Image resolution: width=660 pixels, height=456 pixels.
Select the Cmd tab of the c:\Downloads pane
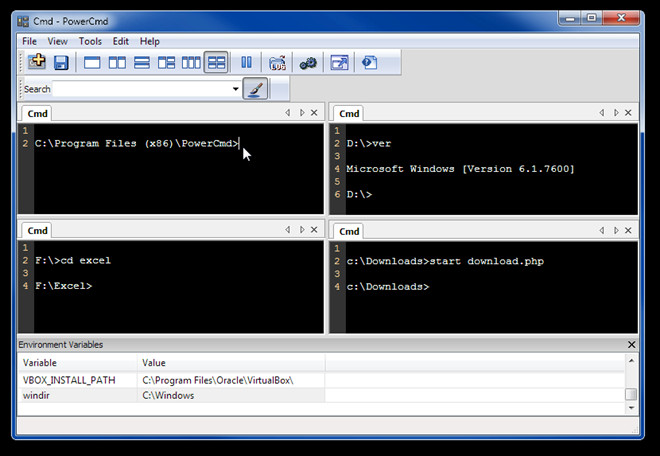[x=349, y=231]
